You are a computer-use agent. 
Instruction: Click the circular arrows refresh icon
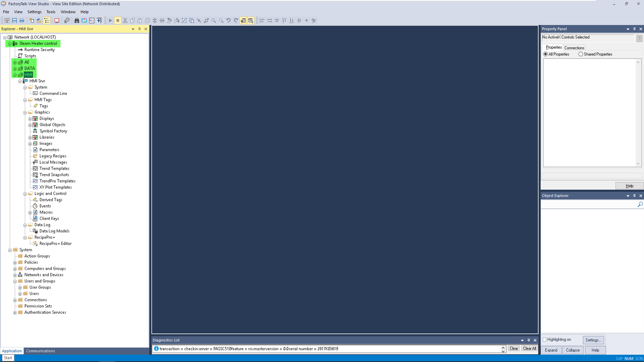[84, 21]
